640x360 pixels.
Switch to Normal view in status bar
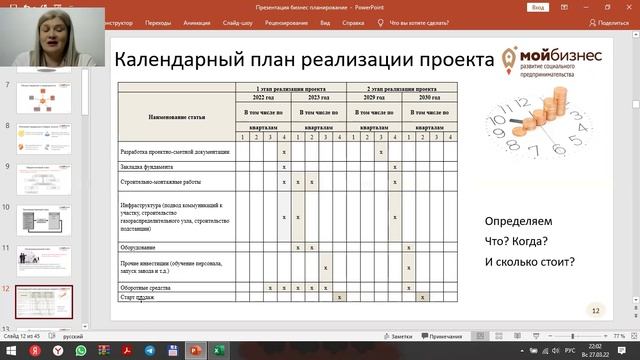480,336
